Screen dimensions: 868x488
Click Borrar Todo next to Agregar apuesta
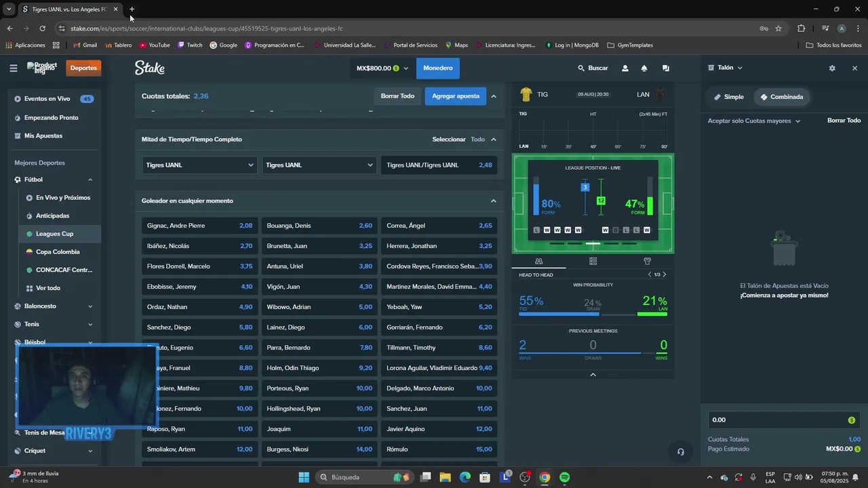click(x=397, y=96)
